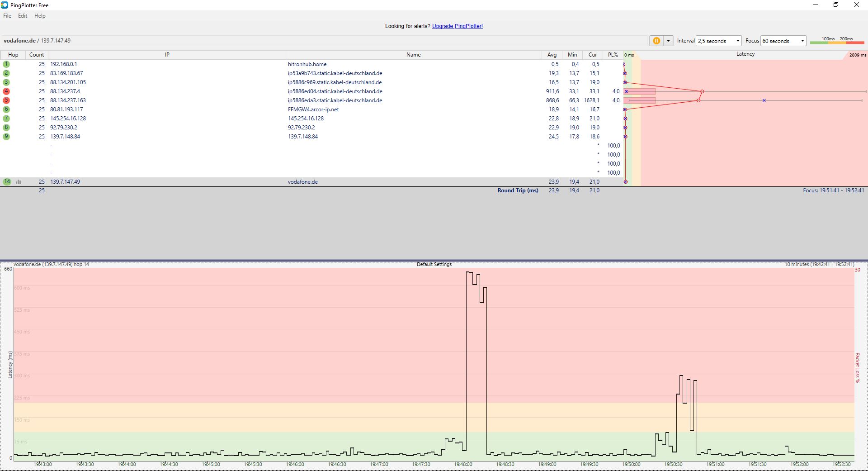Viewport: 868px width, 471px height.
Task: Click the red hop 4 circle icon
Action: point(6,91)
